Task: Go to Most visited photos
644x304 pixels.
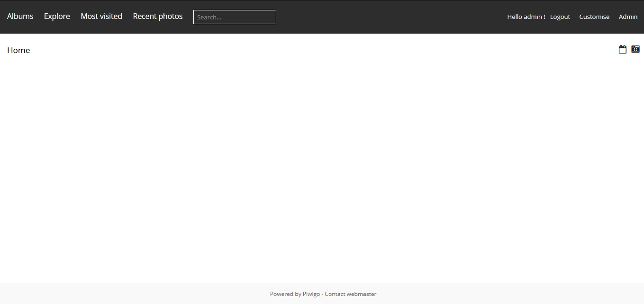Action: (x=101, y=17)
